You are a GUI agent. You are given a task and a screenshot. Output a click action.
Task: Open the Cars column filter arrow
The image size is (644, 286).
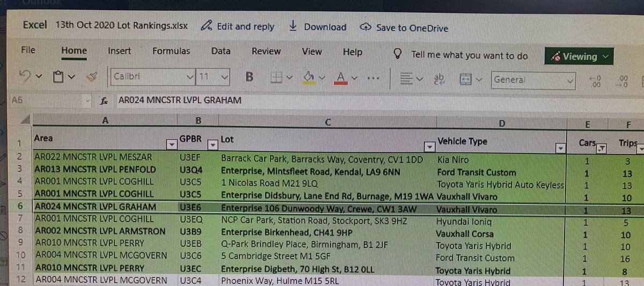602,149
